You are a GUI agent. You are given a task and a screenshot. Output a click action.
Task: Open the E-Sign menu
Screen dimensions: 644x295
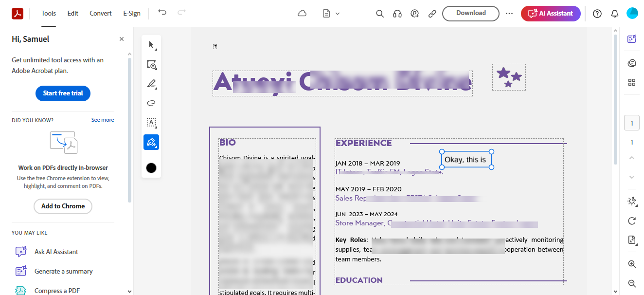(x=132, y=14)
